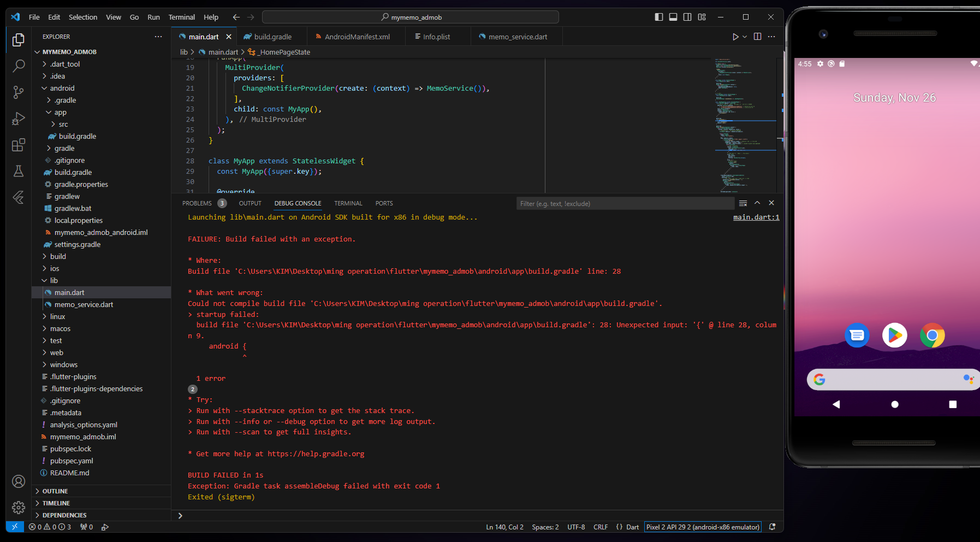
Task: Click the Explorer more actions ellipsis
Action: click(158, 37)
